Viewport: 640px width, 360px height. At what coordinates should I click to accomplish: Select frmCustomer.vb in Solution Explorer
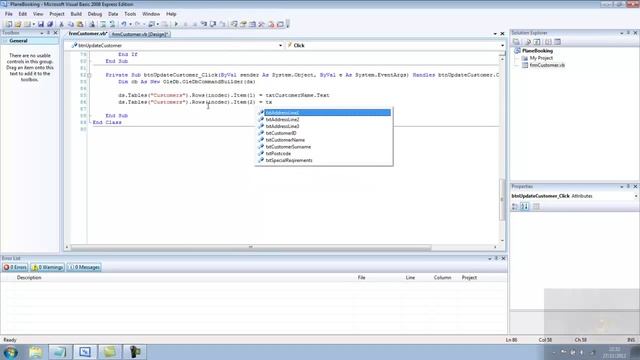click(547, 65)
